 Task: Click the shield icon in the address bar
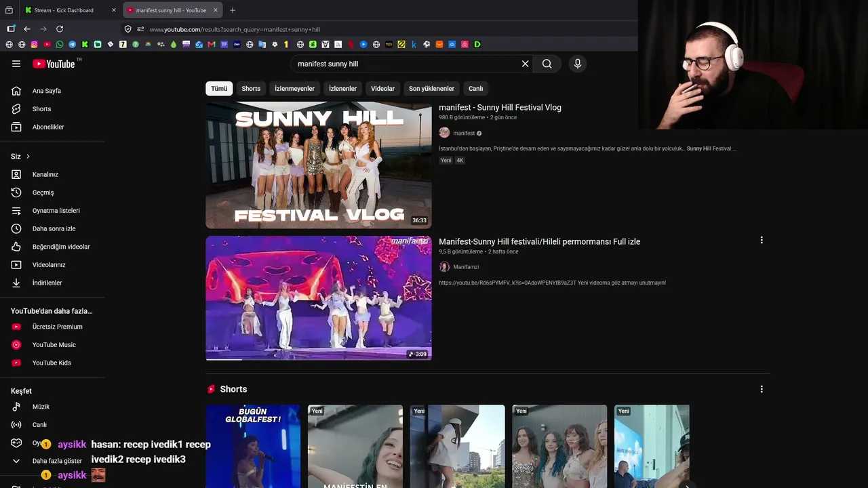point(127,29)
